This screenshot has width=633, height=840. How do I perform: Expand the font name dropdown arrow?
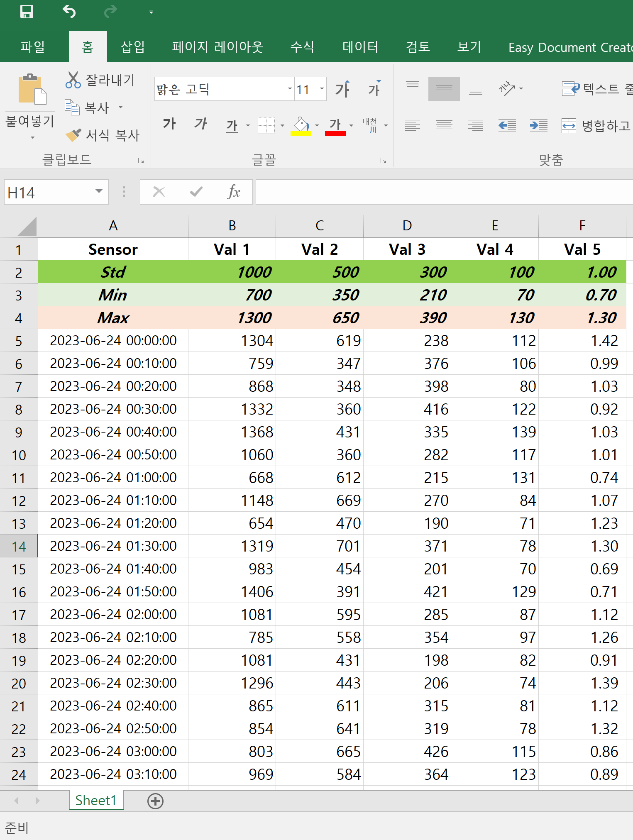[x=290, y=89]
